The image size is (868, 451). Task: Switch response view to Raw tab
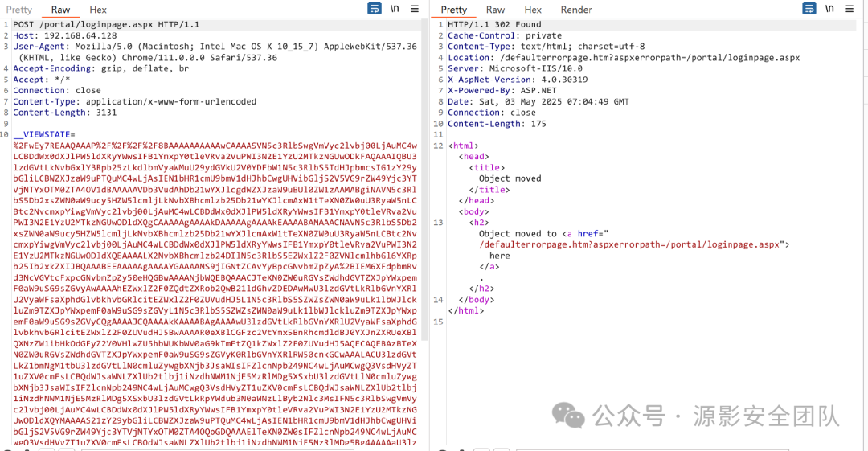pyautogui.click(x=495, y=10)
